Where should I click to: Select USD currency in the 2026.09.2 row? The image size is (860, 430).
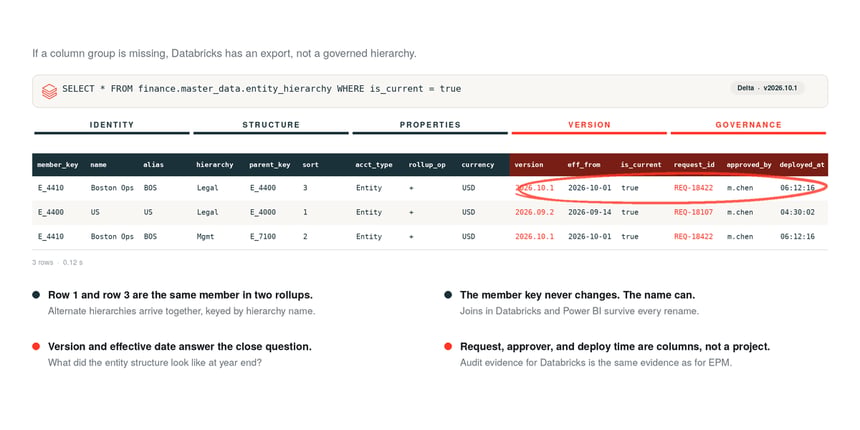tap(468, 212)
